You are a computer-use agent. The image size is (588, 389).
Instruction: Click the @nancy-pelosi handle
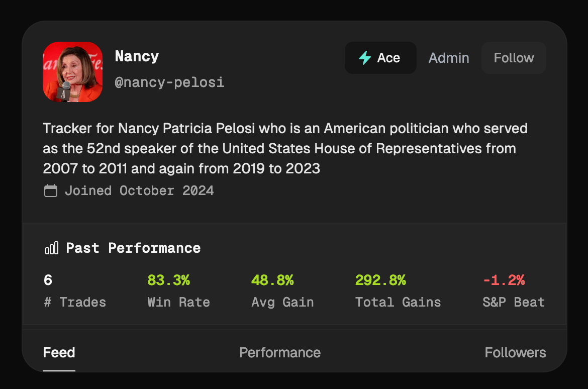(170, 82)
